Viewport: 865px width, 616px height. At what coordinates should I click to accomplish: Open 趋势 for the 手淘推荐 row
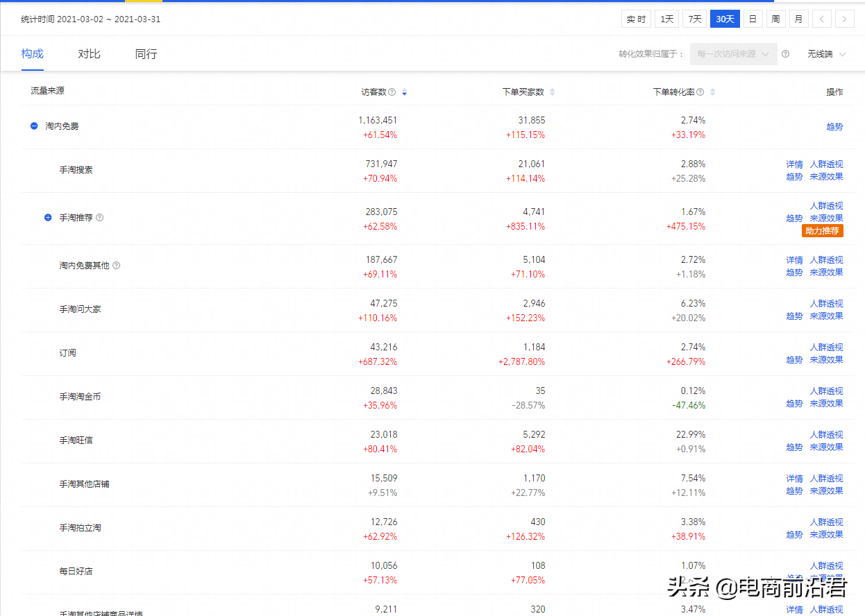click(x=794, y=219)
